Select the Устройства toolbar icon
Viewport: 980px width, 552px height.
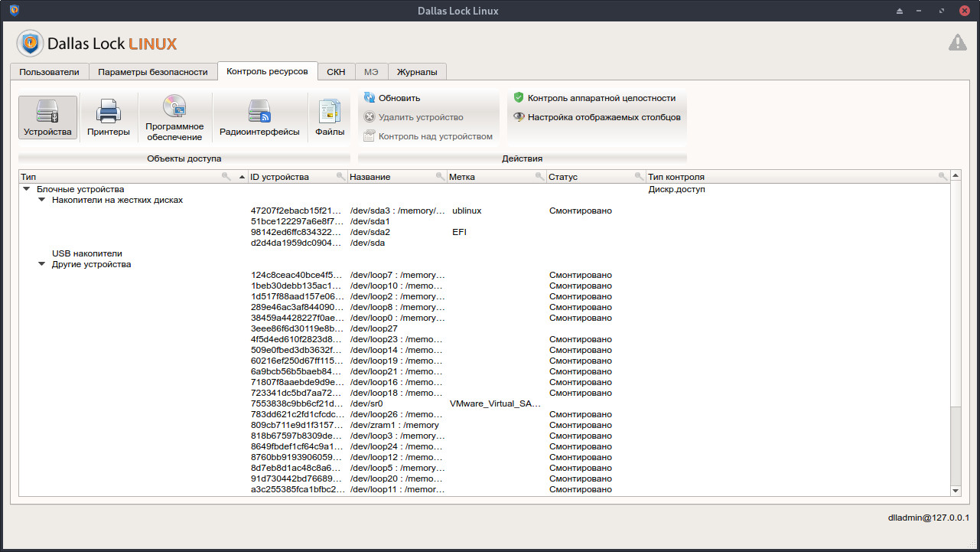pos(47,116)
